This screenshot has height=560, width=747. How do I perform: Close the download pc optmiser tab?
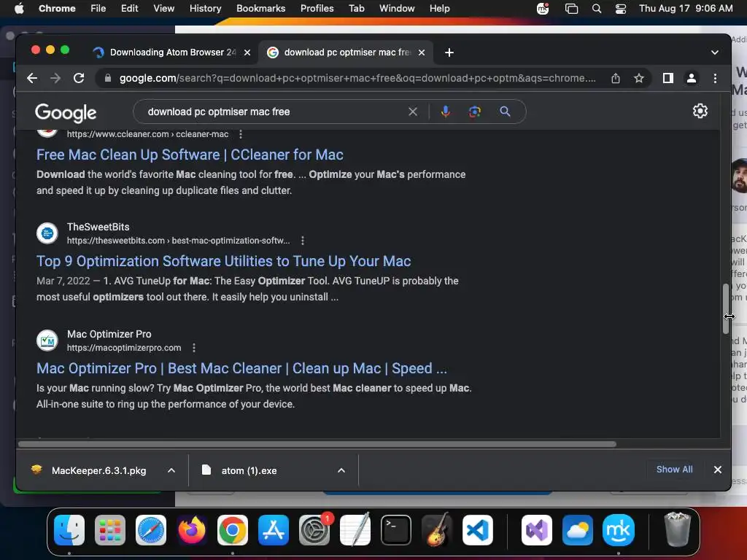(422, 52)
